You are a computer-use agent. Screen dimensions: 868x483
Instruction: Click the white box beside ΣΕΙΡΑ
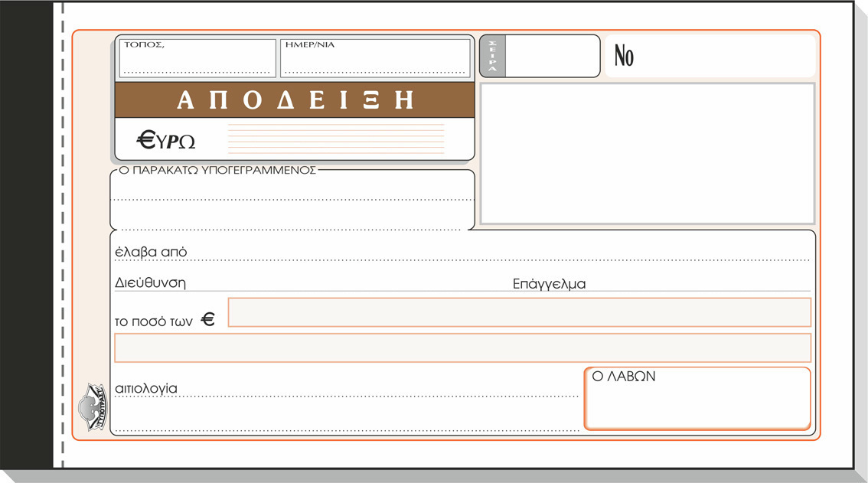(x=553, y=56)
